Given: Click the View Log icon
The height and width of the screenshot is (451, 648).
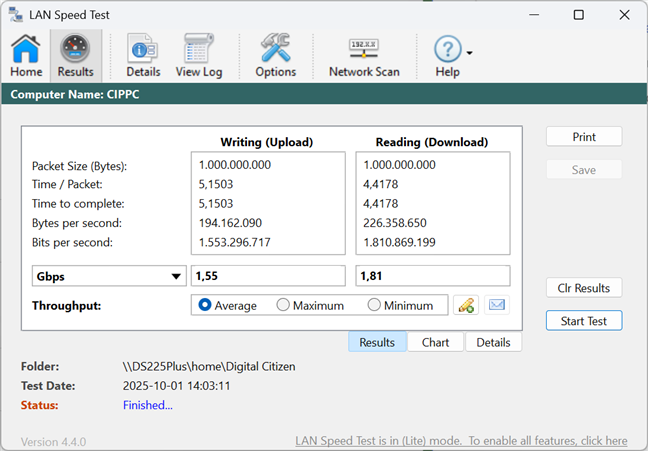Looking at the screenshot, I should point(199,56).
